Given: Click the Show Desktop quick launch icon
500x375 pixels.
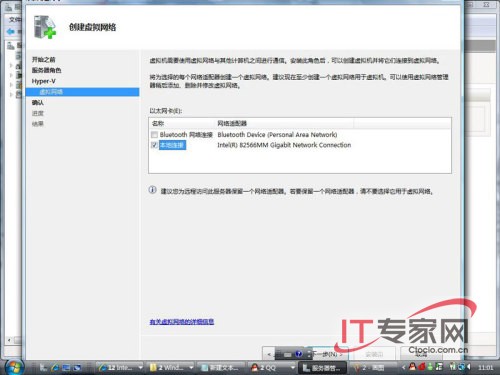Looking at the screenshot, I should coord(66,367).
